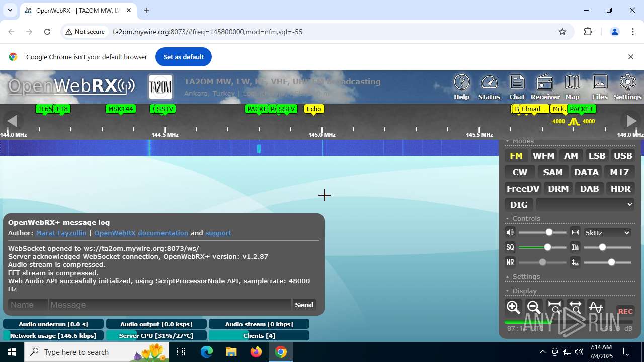Focus the chat Message field
Screen dimensions: 644x362
click(170, 305)
